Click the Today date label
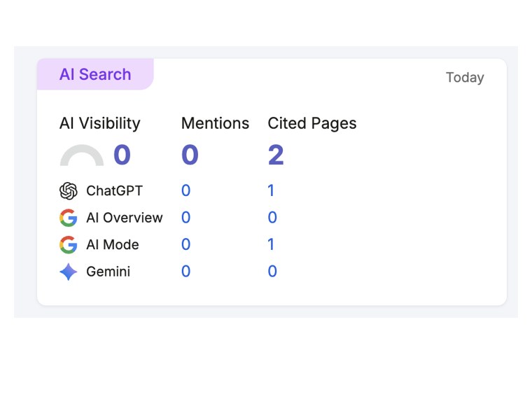 pos(465,77)
